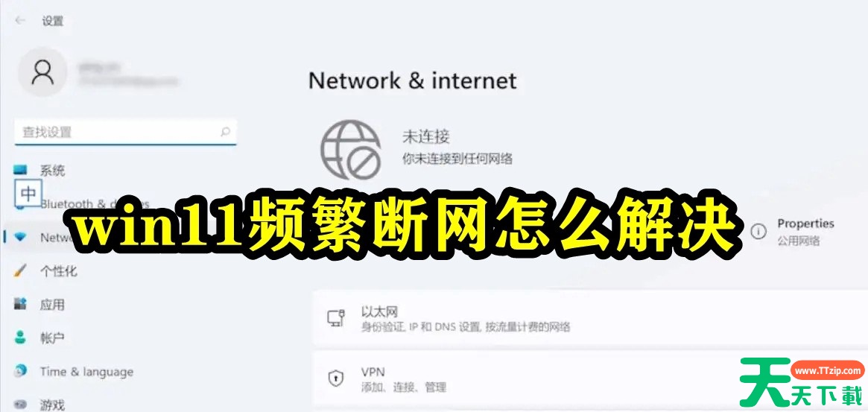868x412 pixels.
Task: Open the 以太网 settings row
Action: click(590, 319)
